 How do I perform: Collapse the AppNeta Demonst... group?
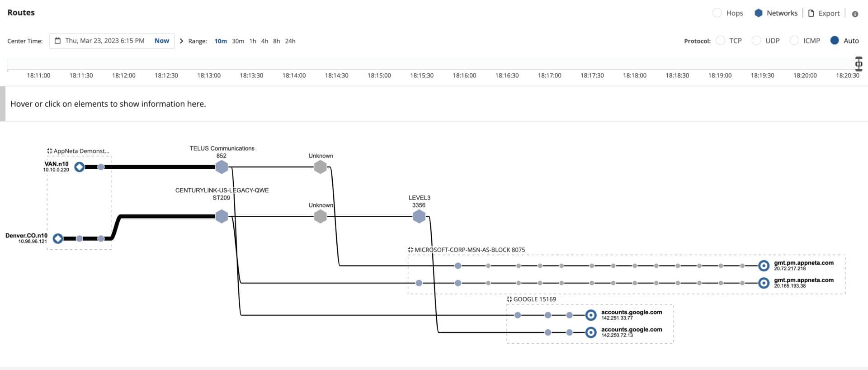(x=50, y=151)
